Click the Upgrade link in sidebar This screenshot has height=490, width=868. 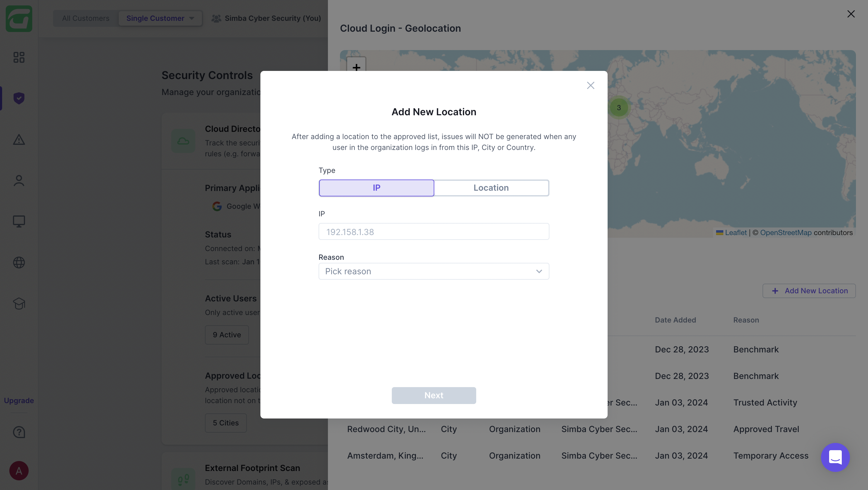[x=19, y=400]
